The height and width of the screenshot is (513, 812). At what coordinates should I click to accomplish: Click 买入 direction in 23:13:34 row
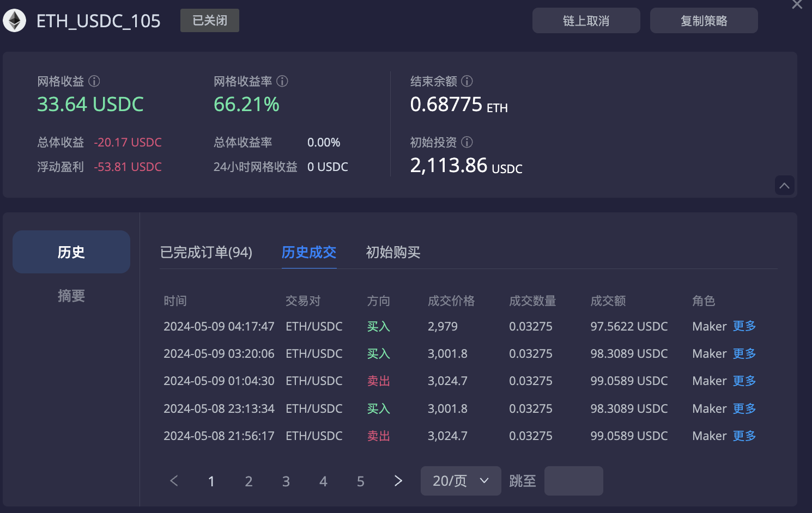tap(379, 408)
